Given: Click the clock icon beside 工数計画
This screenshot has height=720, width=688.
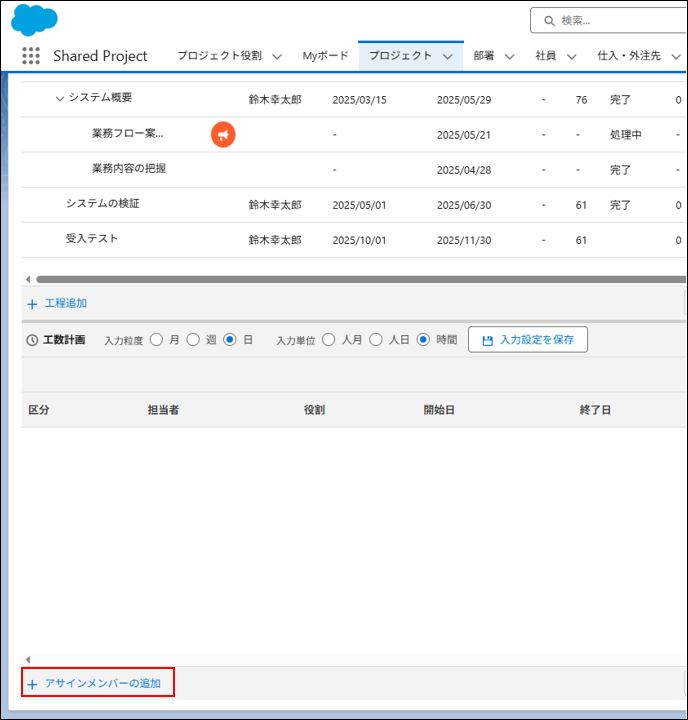Looking at the screenshot, I should (x=32, y=340).
